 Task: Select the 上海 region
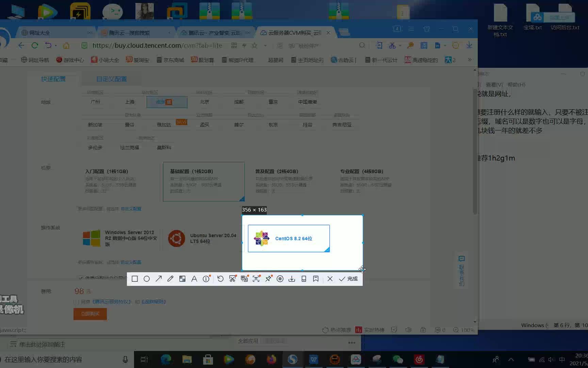coord(130,102)
